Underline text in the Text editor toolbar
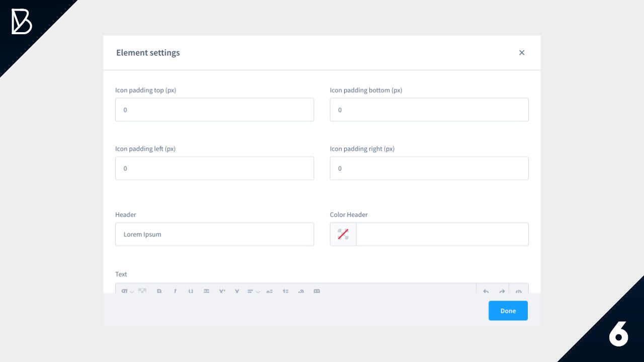 tap(191, 291)
